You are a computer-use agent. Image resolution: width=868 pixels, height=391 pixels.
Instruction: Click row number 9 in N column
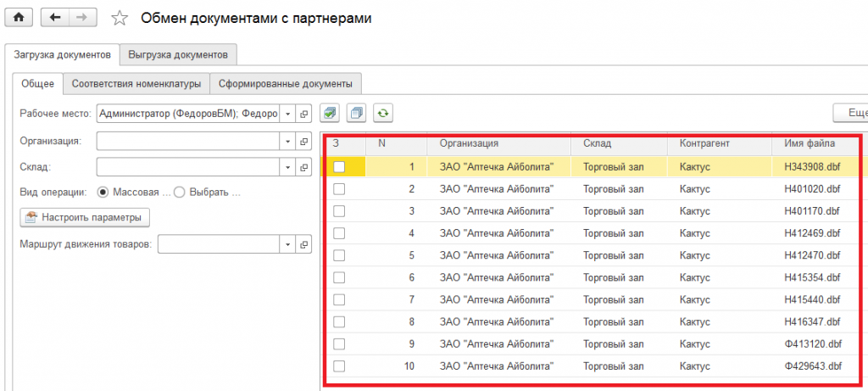click(x=411, y=344)
